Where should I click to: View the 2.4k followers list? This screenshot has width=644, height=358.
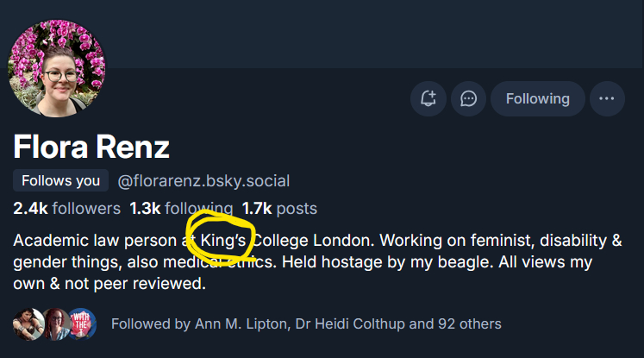pyautogui.click(x=67, y=208)
